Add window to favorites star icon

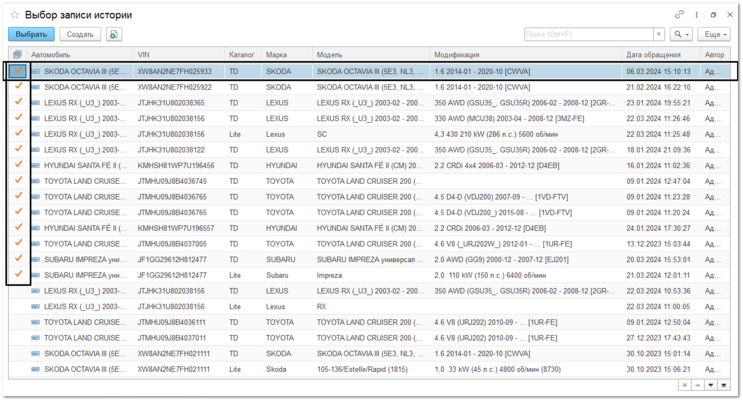coord(15,15)
